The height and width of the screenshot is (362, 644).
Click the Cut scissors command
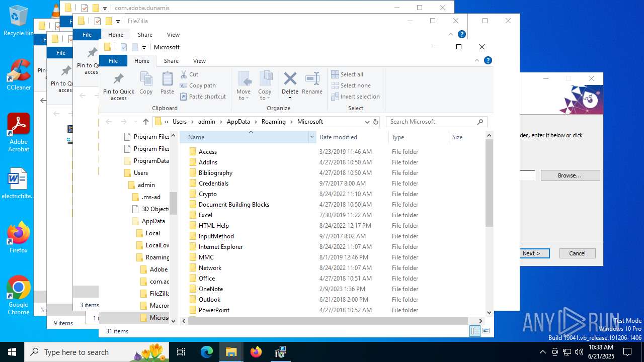pos(190,74)
